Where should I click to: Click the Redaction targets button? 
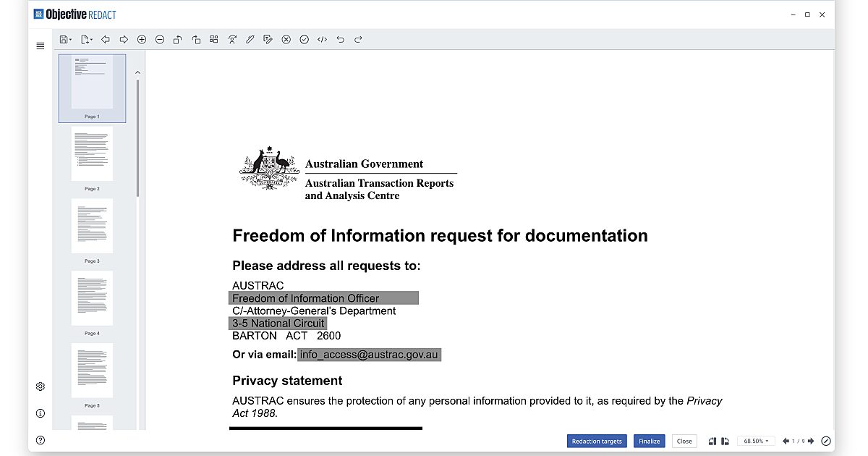[x=596, y=441]
